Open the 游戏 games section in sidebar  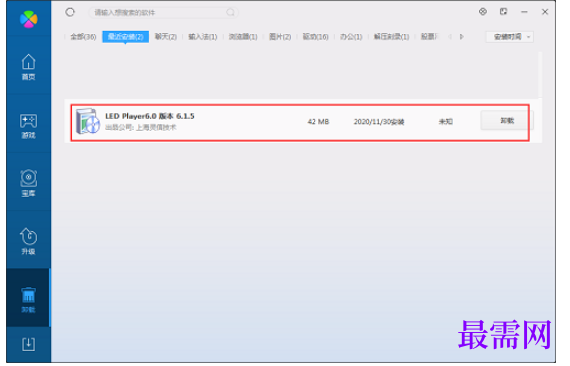pyautogui.click(x=28, y=126)
